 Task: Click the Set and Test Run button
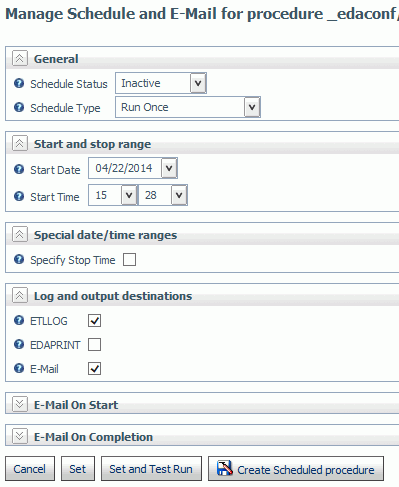click(151, 469)
